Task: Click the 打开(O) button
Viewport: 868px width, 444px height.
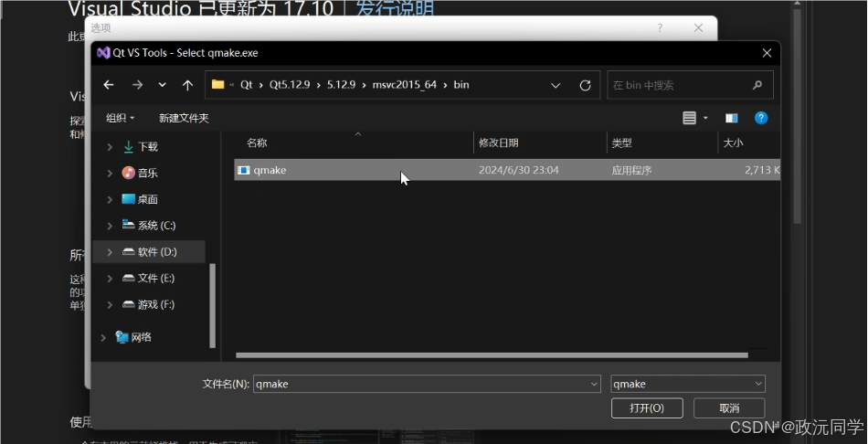Action: click(x=647, y=408)
